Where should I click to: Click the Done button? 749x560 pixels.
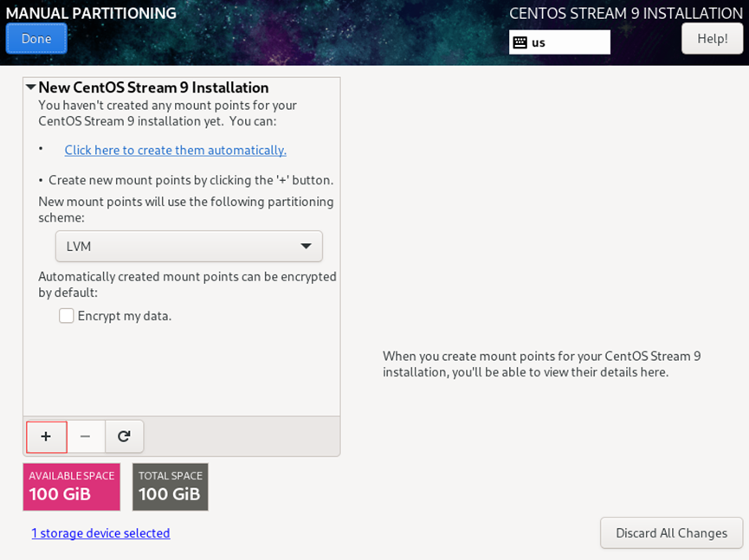pos(36,39)
